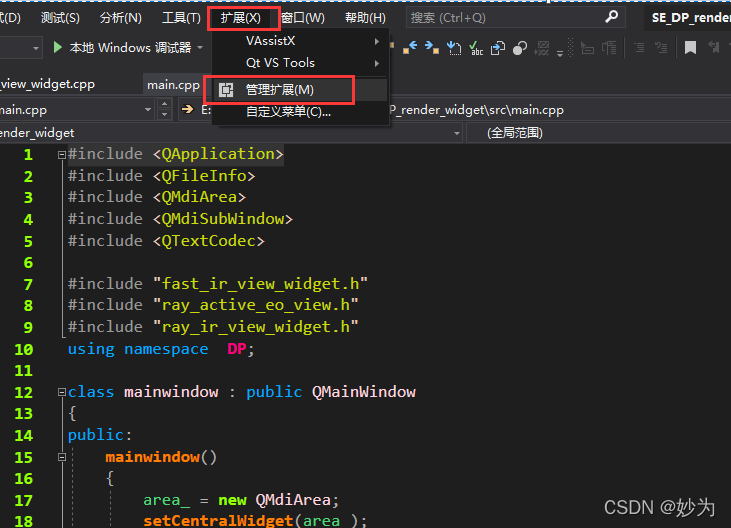The height and width of the screenshot is (528, 731).
Task: Click the "ray_ir_view_widget.h" include text
Action: [x=255, y=327]
